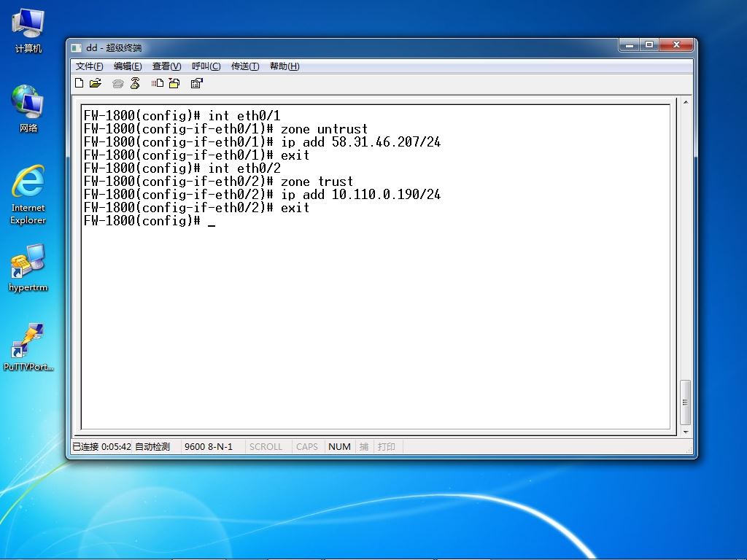Click the Receive file toolbar icon

coord(174,83)
